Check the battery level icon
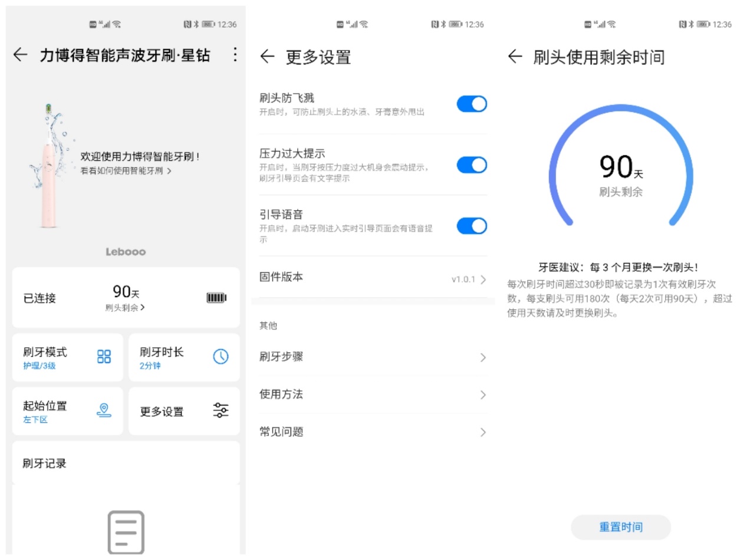Screen dimensions: 747x560 tap(216, 298)
